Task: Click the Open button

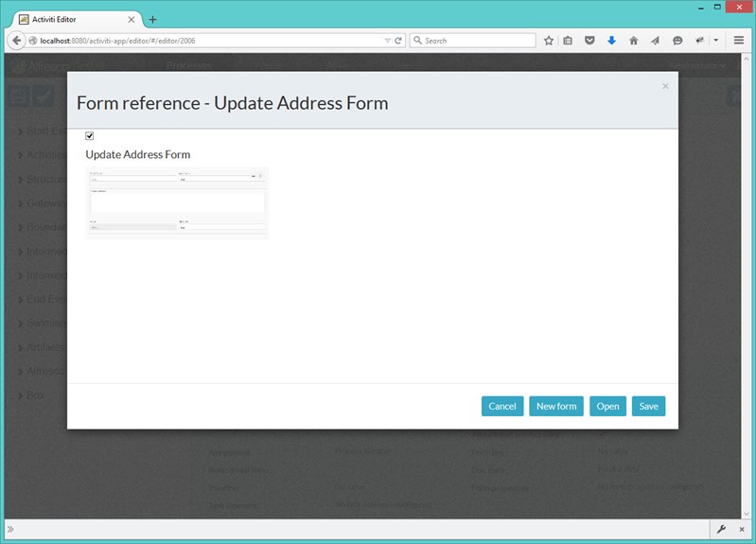Action: tap(607, 406)
